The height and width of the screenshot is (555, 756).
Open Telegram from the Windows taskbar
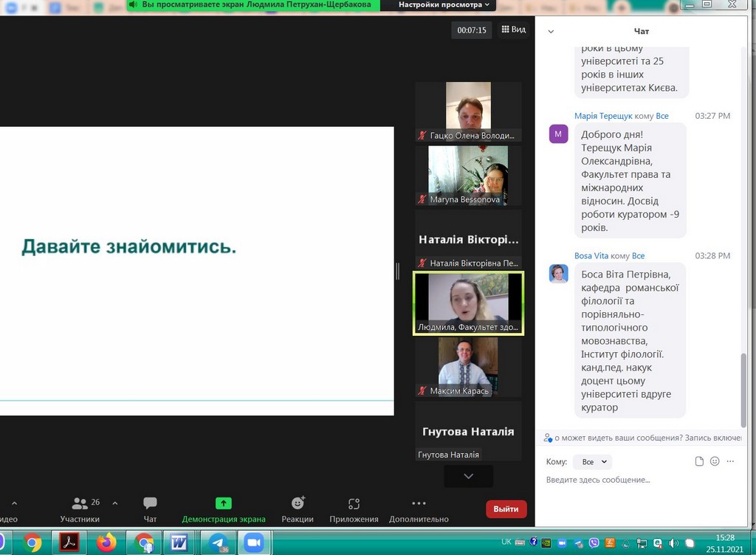coord(219,542)
